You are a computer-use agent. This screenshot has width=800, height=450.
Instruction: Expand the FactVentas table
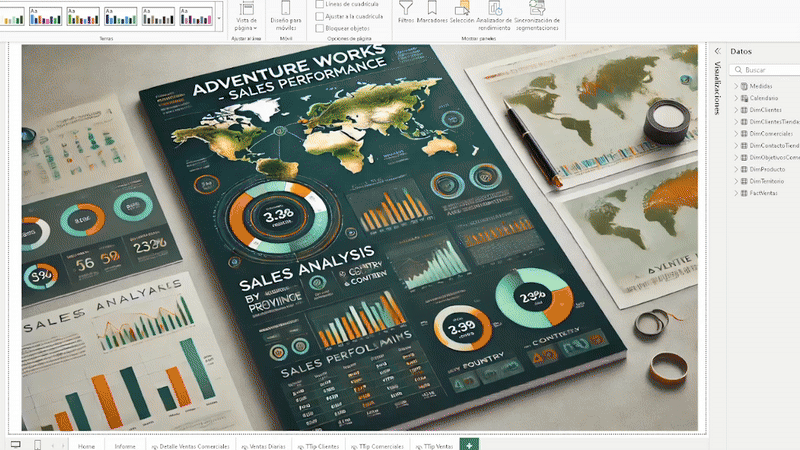coord(736,193)
